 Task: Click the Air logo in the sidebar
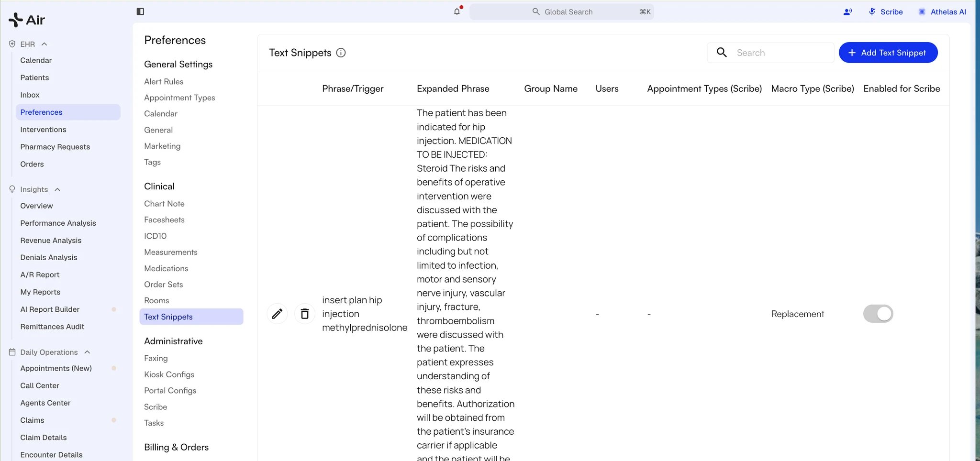(x=27, y=20)
